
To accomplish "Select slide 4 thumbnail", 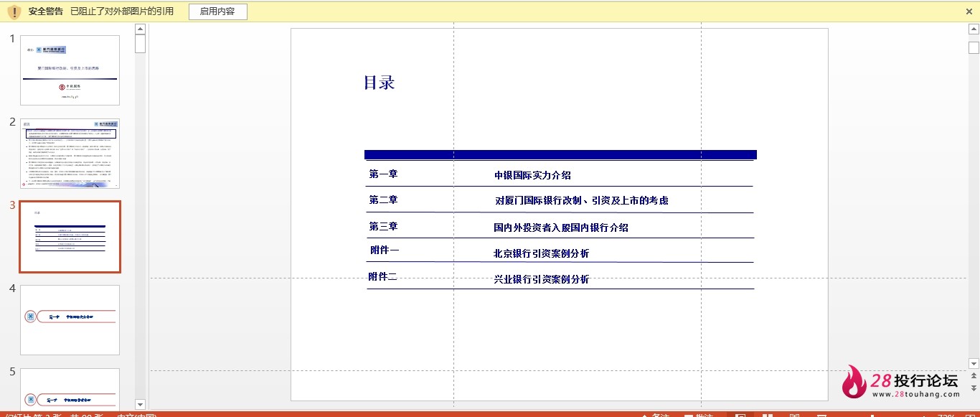I will (70, 320).
